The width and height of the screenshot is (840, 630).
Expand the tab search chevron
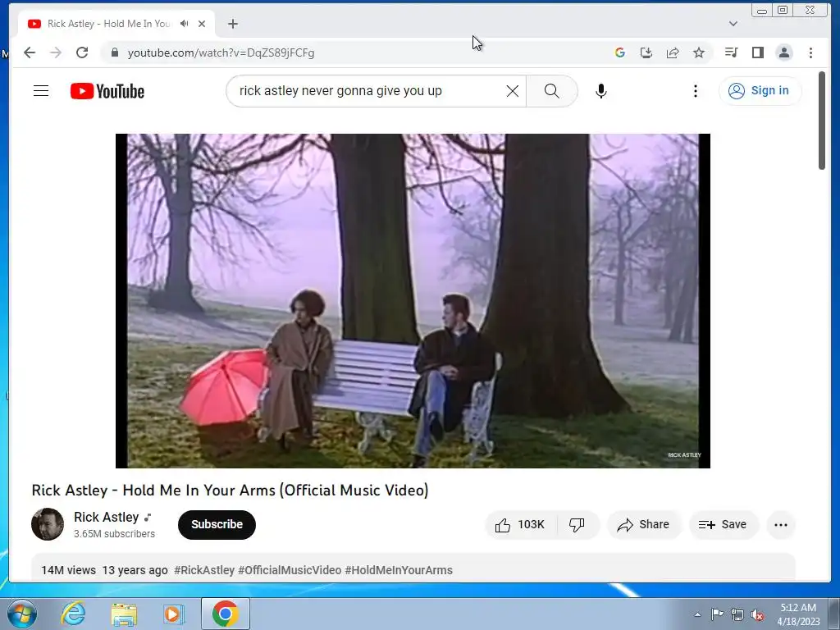(x=733, y=24)
